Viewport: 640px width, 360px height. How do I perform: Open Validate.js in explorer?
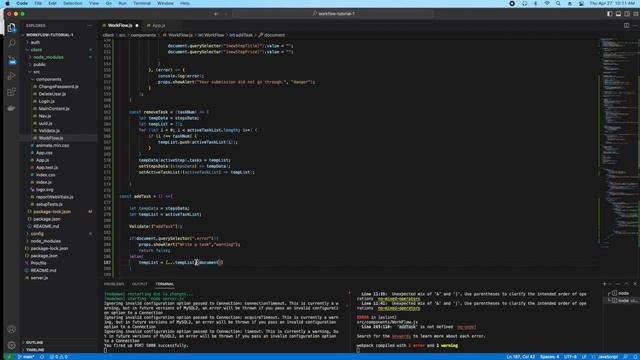coord(49,131)
